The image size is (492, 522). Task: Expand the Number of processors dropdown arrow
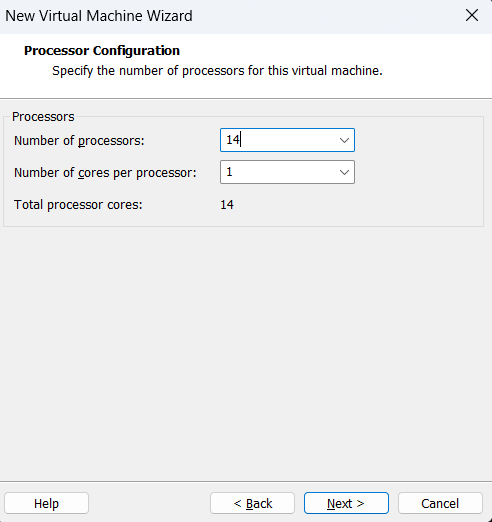point(344,140)
